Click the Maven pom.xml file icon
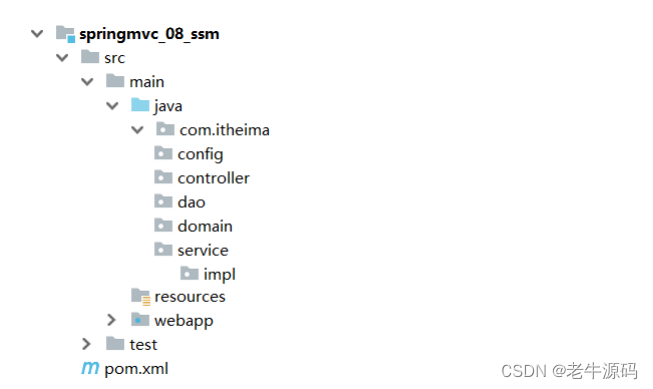Image resolution: width=653 pixels, height=389 pixels. tap(90, 368)
